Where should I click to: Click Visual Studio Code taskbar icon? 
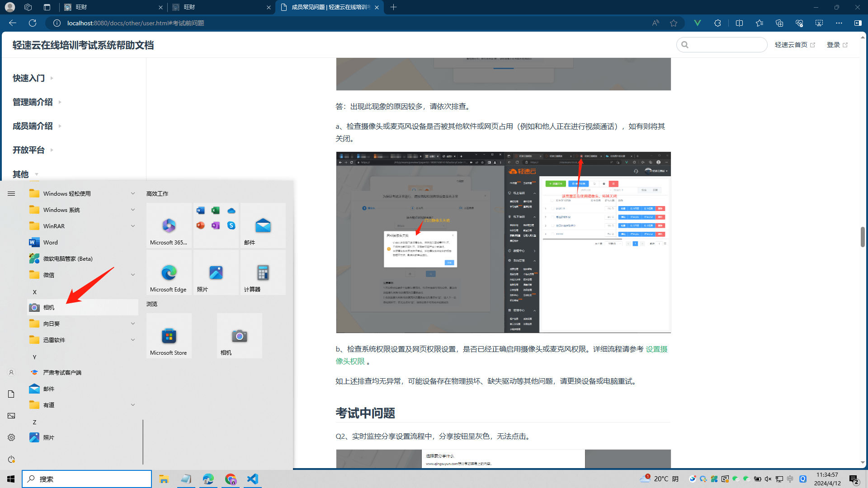pyautogui.click(x=253, y=479)
